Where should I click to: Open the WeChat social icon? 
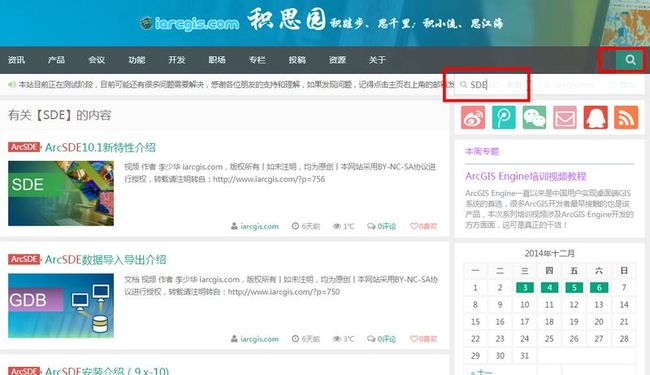pos(534,117)
